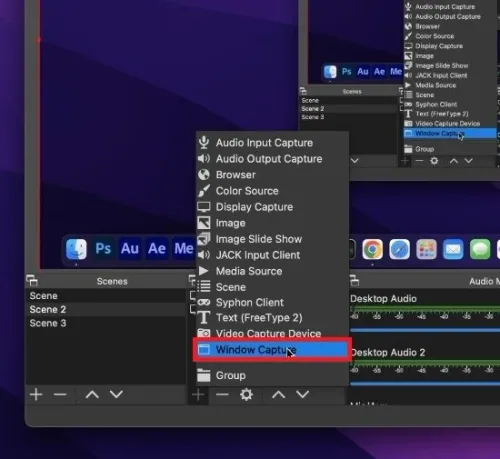
Task: Launch Media Encoder from the large Dock
Action: tap(184, 249)
